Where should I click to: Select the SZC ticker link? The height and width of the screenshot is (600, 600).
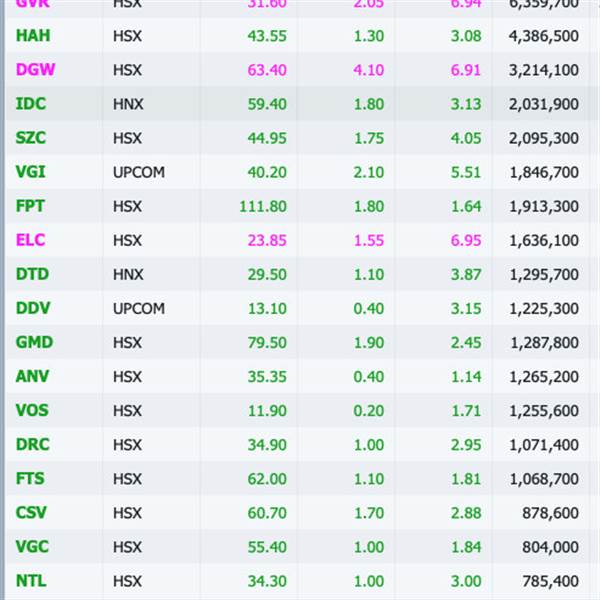click(30, 138)
